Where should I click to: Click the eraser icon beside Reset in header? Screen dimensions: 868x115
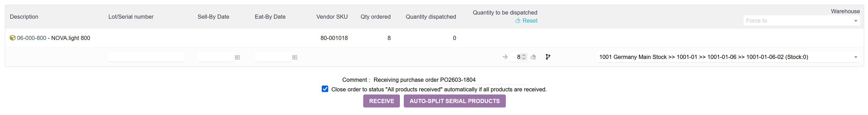(517, 21)
